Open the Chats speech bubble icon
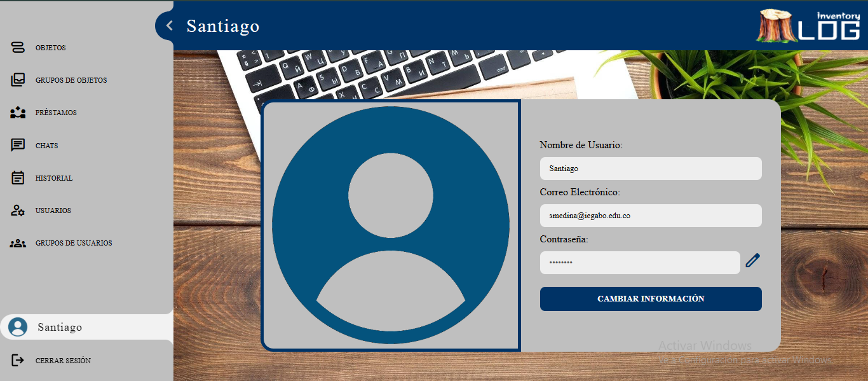868x381 pixels. coord(18,146)
